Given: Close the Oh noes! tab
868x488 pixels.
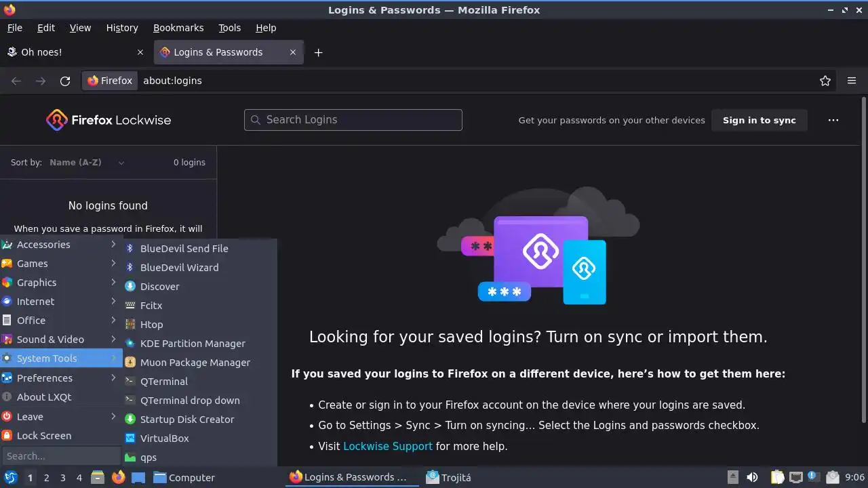Looking at the screenshot, I should click(140, 52).
